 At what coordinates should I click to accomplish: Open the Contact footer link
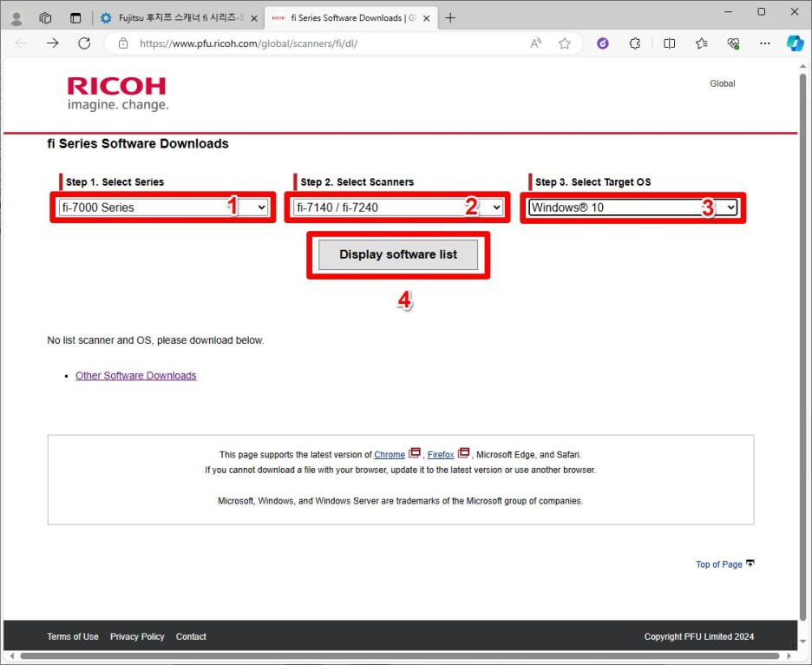pos(191,636)
